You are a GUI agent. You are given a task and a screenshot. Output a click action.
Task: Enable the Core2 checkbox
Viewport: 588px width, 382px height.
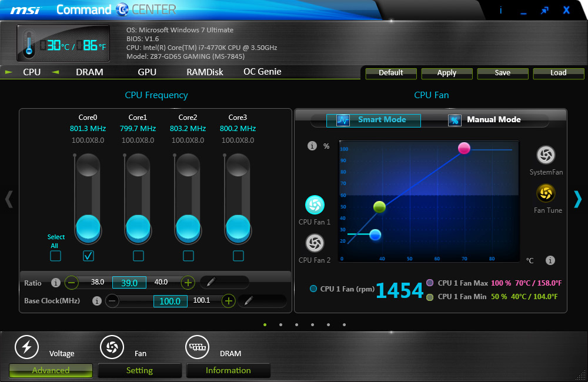coord(188,256)
